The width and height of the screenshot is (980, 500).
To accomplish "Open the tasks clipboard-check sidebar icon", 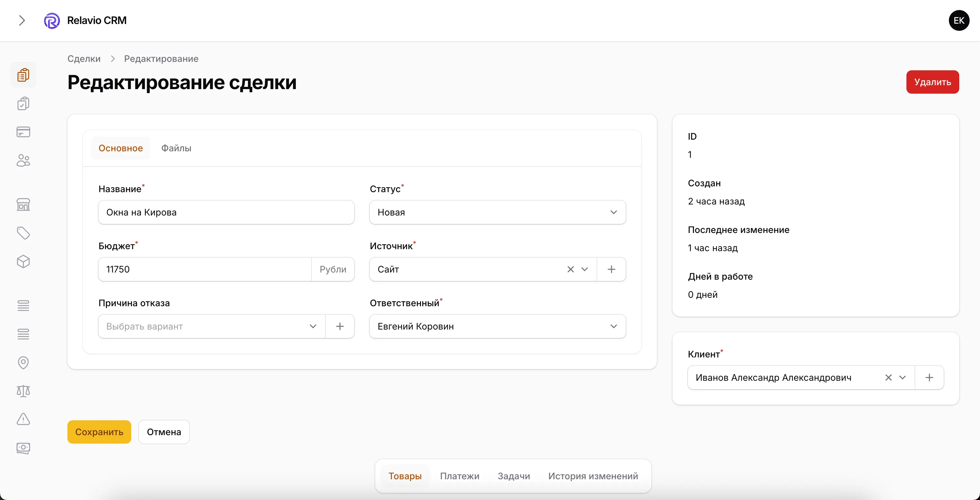I will click(x=23, y=103).
